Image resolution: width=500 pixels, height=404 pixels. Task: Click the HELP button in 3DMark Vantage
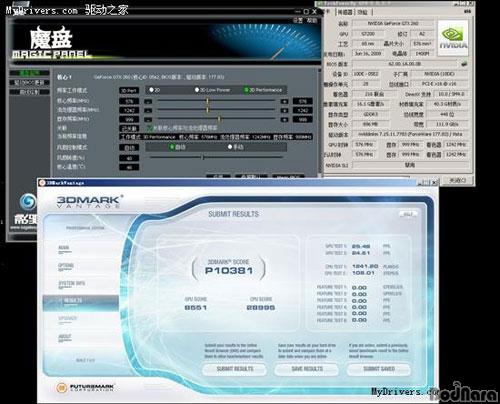pos(408,214)
